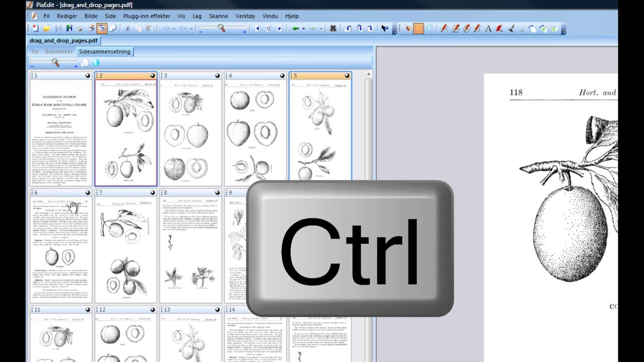Go to next page arrow button
Screen dimensions: 644x362
279,29
